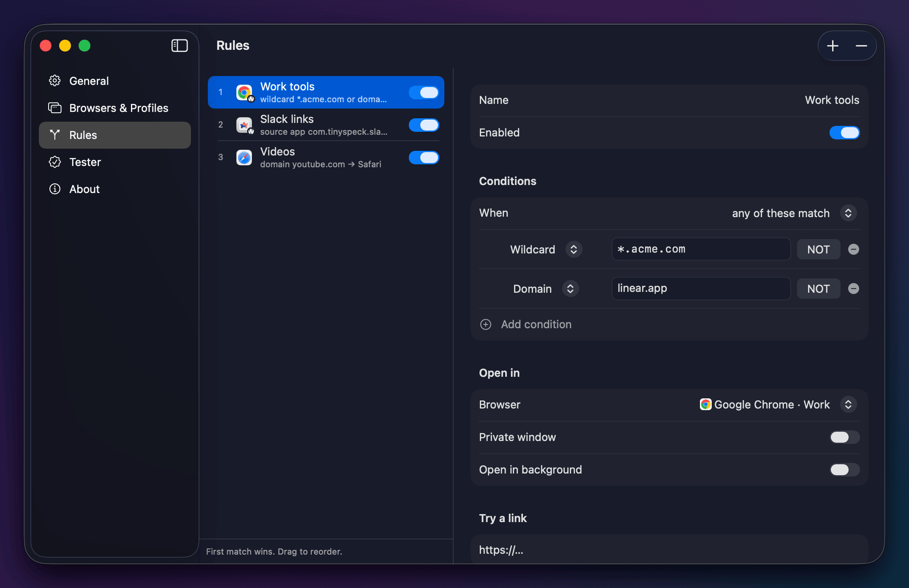Click the About info icon
This screenshot has height=588, width=909.
pyautogui.click(x=55, y=189)
